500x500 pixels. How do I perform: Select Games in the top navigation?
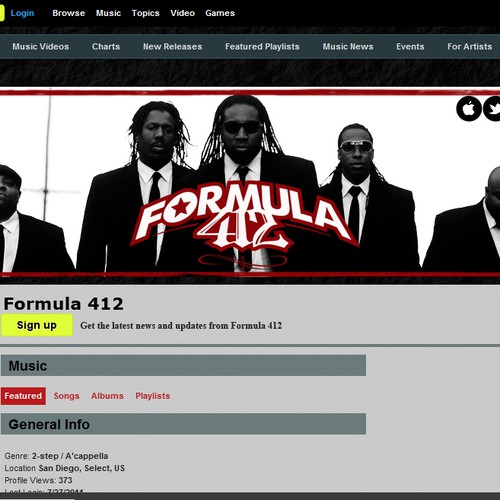(x=220, y=13)
